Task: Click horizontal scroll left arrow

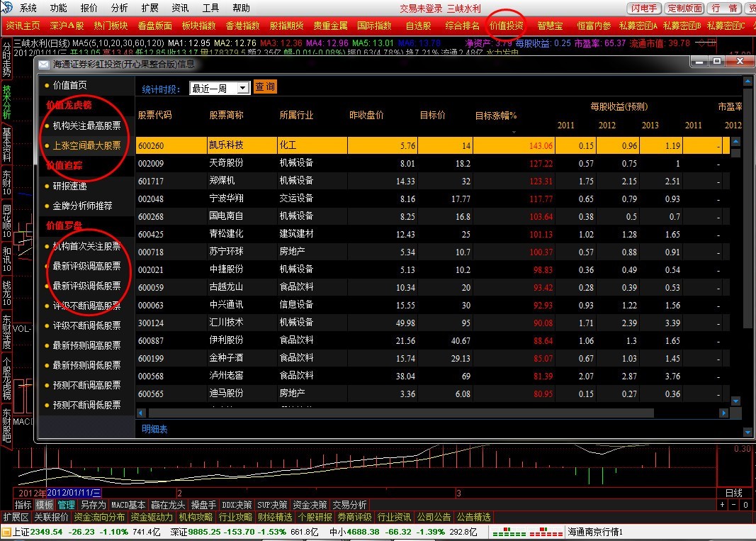Action: [141, 413]
